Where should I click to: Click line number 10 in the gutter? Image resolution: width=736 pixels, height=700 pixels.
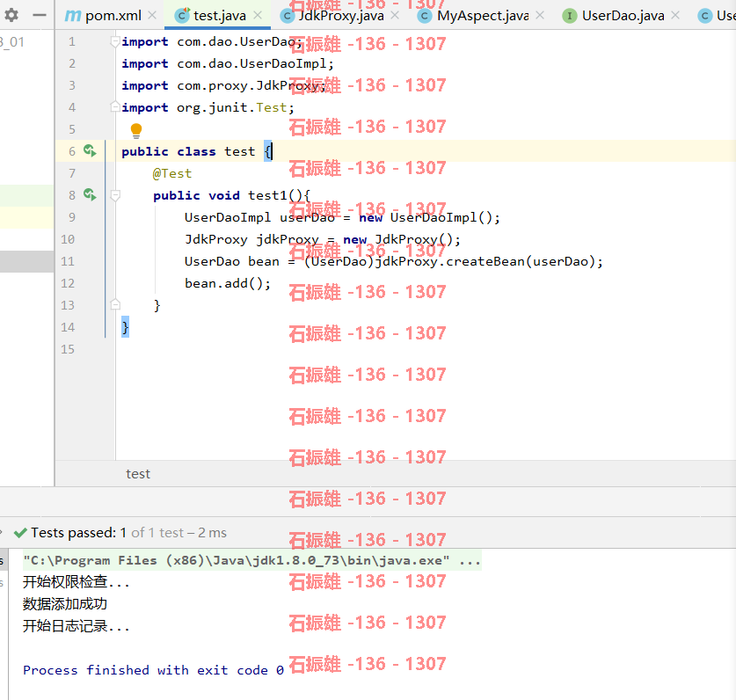point(68,239)
